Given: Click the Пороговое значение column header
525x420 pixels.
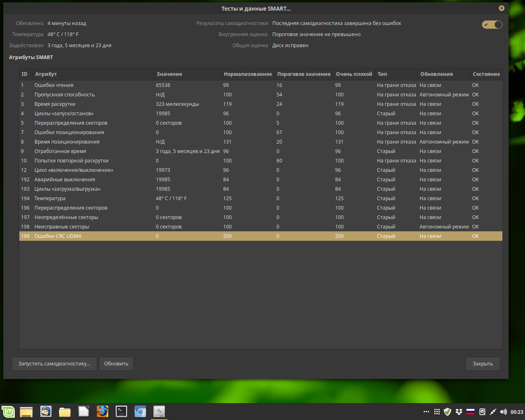Looking at the screenshot, I should coord(304,74).
